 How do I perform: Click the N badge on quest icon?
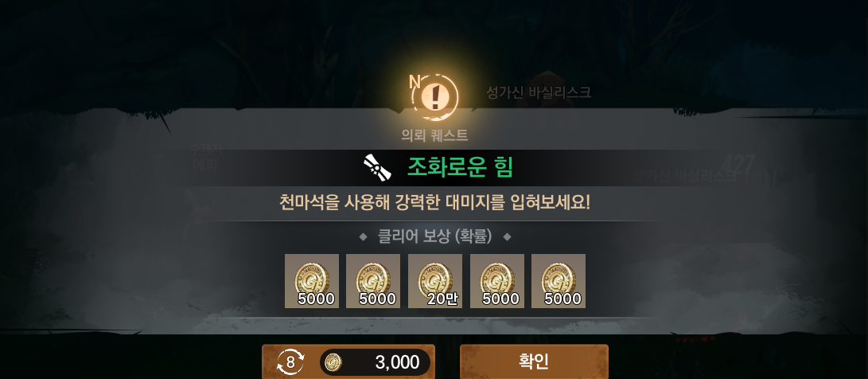tap(415, 81)
